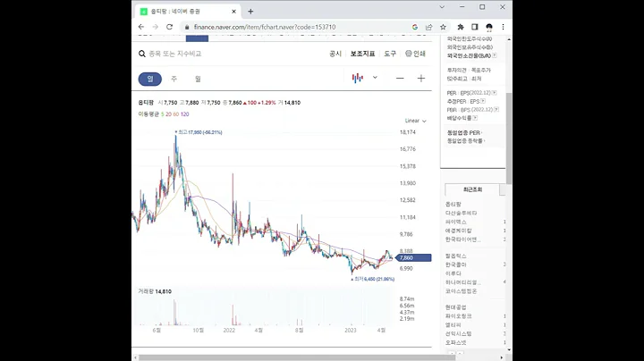Image resolution: width=644 pixels, height=361 pixels.
Task: Toggle the browser side panel icon
Action: pyautogui.click(x=474, y=27)
